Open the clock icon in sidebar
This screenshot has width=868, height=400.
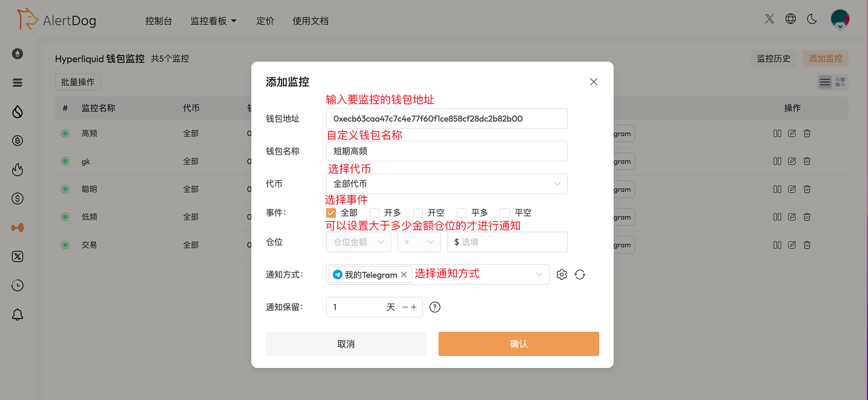pos(18,285)
